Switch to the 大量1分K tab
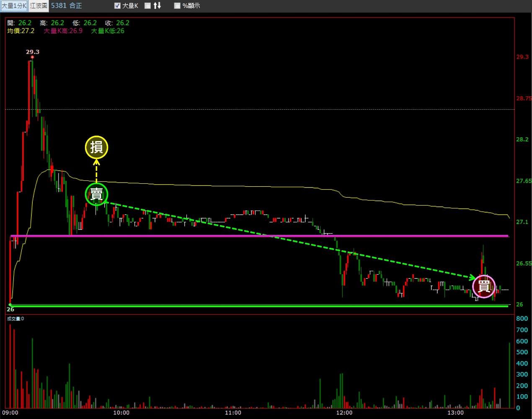This screenshot has width=532, height=419. point(14,6)
